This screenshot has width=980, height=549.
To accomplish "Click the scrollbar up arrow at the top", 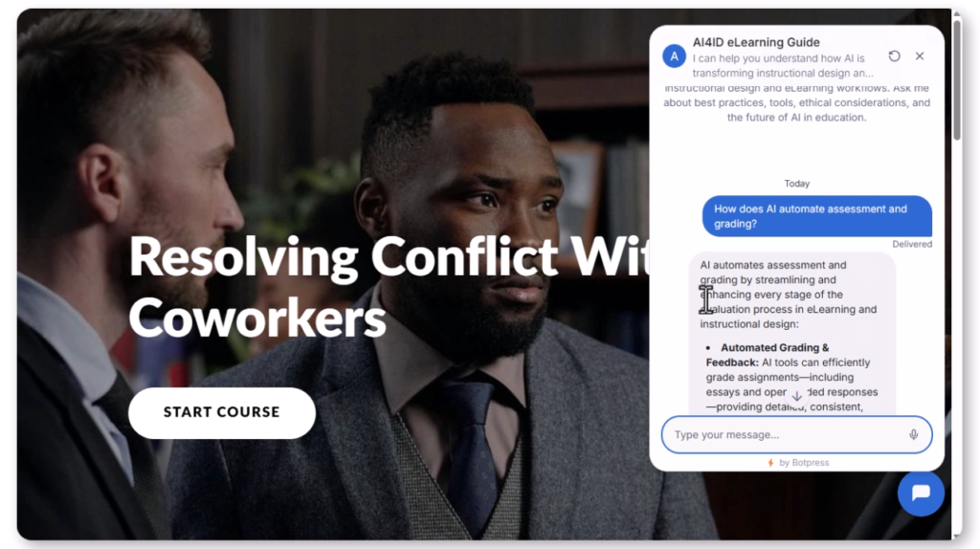I will click(x=957, y=12).
